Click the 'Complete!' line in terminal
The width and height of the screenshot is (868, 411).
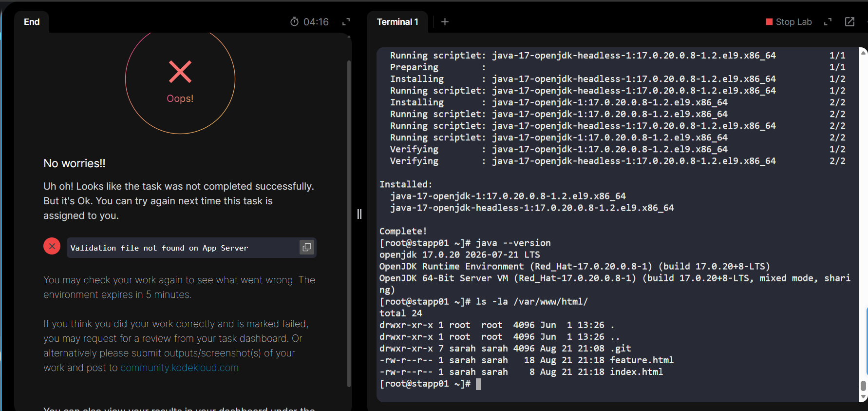[x=403, y=231]
